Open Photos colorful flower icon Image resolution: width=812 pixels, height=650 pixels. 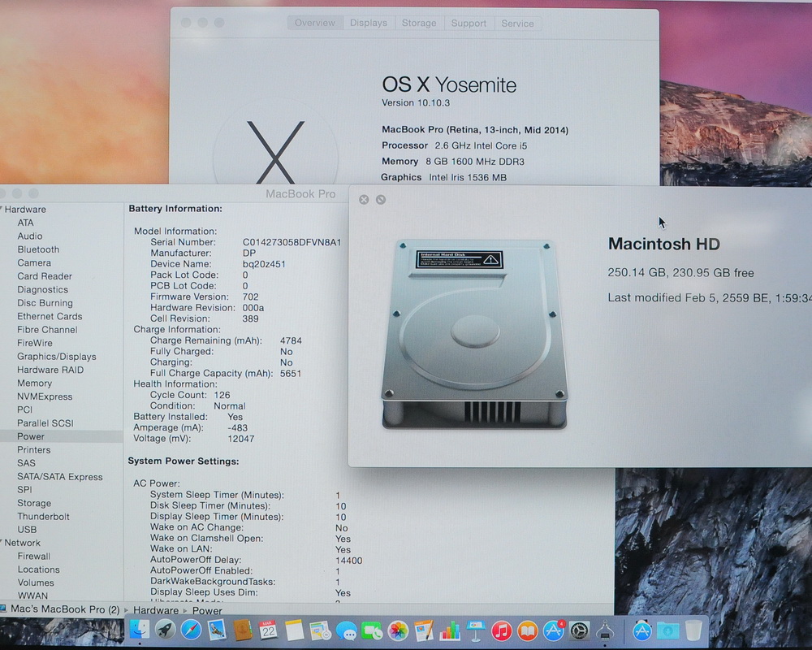pyautogui.click(x=398, y=630)
